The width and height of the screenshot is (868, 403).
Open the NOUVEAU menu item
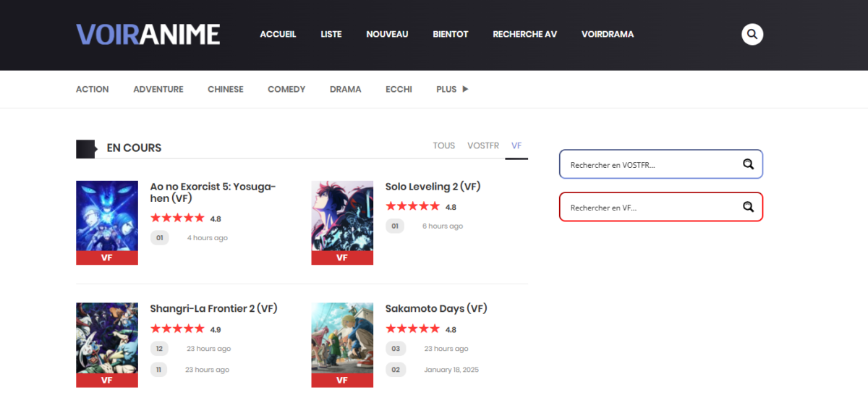(x=387, y=34)
